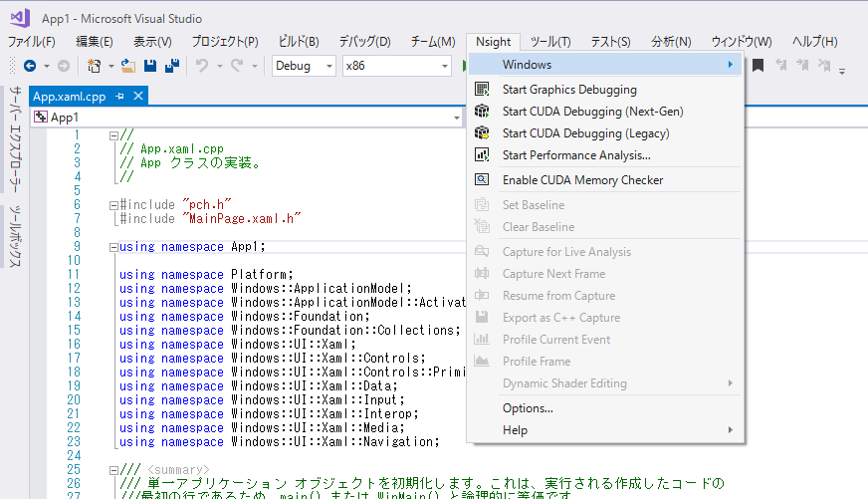Image resolution: width=868 pixels, height=499 pixels.
Task: Open the チーム(M) menu
Action: click(433, 42)
